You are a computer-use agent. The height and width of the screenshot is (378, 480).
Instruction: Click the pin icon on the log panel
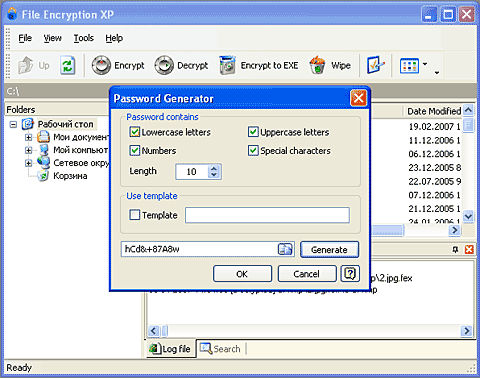click(x=455, y=249)
